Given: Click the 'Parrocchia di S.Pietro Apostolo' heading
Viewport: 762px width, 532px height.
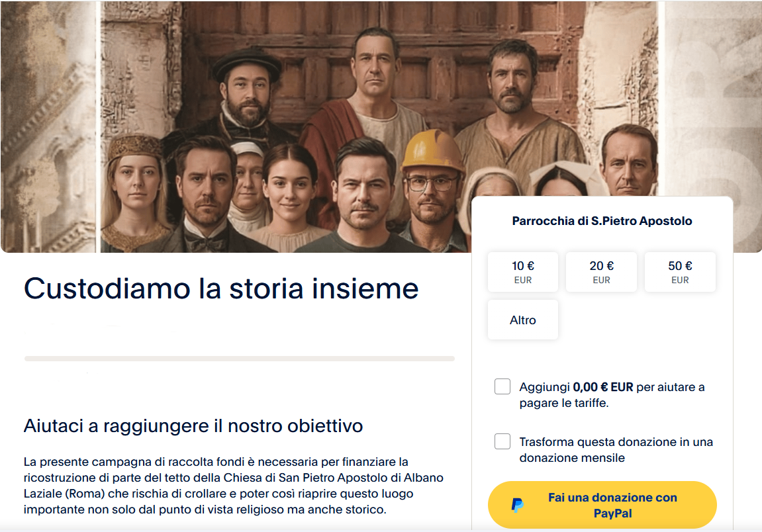Looking at the screenshot, I should click(x=602, y=221).
